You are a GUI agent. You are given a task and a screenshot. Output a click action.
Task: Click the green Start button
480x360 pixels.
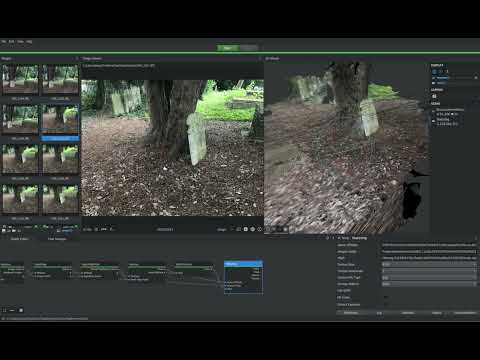(228, 48)
